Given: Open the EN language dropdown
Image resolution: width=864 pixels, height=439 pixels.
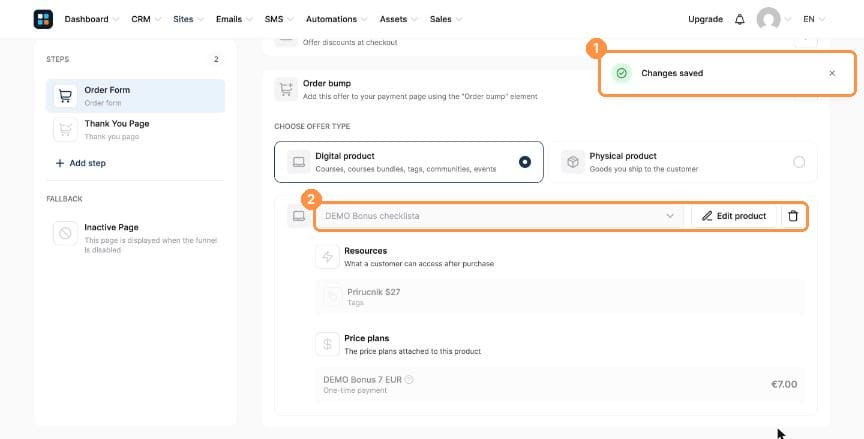Looking at the screenshot, I should (814, 19).
